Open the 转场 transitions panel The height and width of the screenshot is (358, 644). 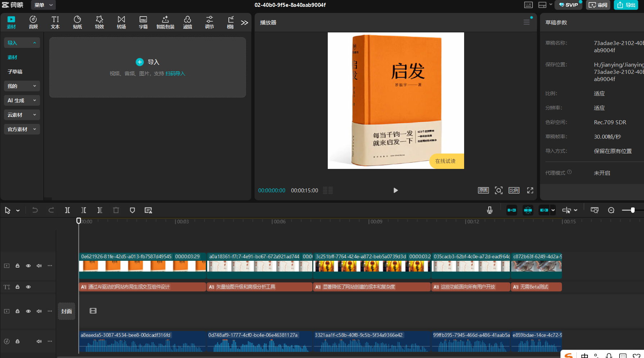pyautogui.click(x=121, y=22)
